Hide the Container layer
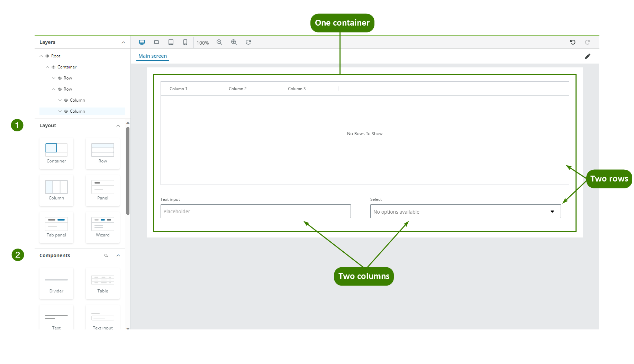The width and height of the screenshot is (634, 364). pos(53,67)
